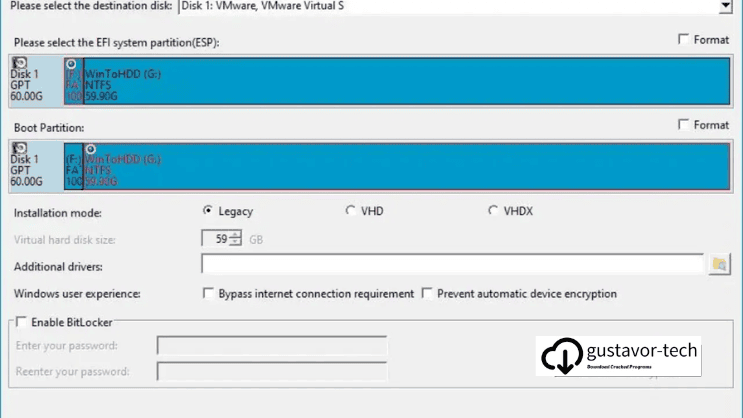
Task: Enable Prevent automatic device encryption
Action: click(427, 293)
